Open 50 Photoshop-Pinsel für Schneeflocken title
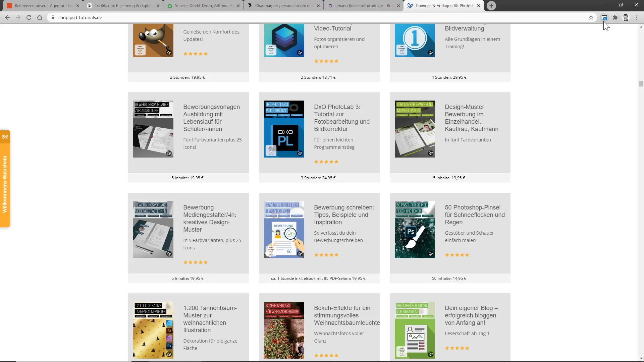The width and height of the screenshot is (644, 362). click(475, 215)
